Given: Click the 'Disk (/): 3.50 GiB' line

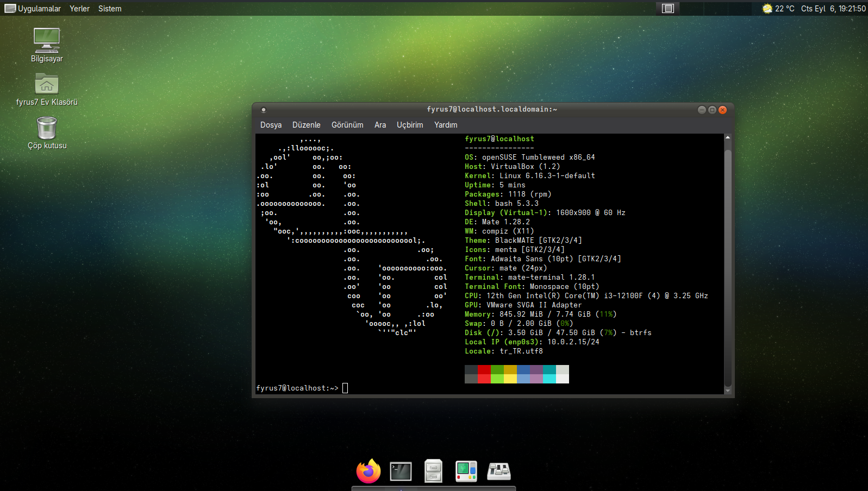Looking at the screenshot, I should [558, 332].
